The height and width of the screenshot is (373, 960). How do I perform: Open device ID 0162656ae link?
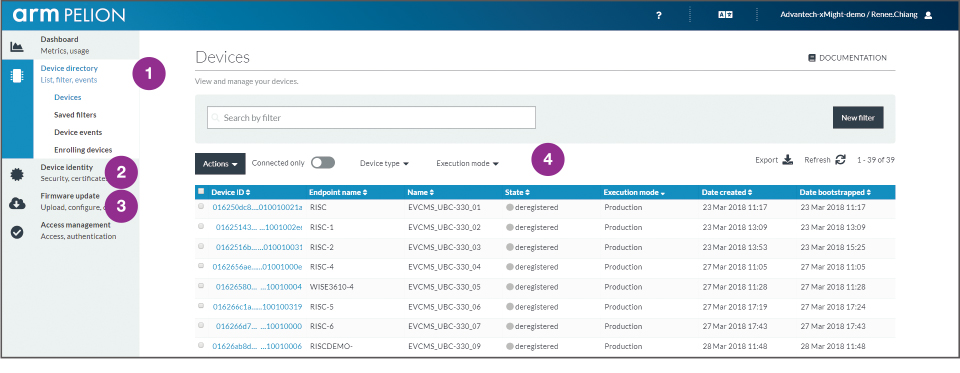[257, 267]
